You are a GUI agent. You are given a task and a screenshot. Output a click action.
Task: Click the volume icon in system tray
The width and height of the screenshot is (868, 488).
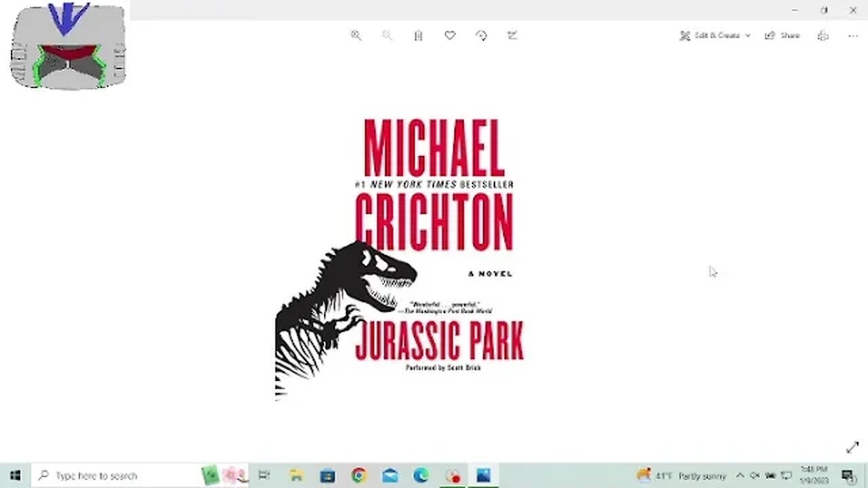[755, 475]
